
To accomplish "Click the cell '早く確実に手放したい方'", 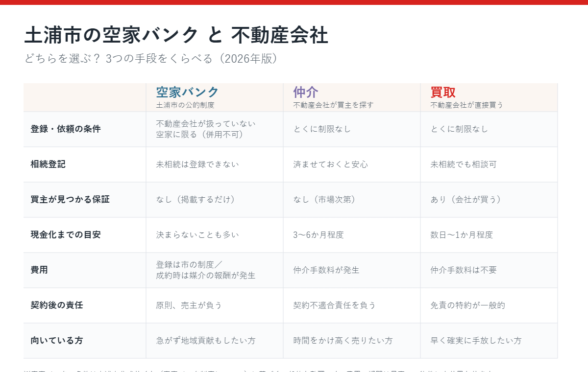I will pos(476,341).
